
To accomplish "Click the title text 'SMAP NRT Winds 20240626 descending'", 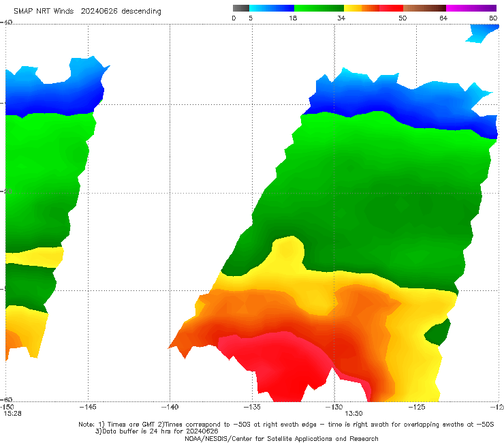I will [87, 12].
